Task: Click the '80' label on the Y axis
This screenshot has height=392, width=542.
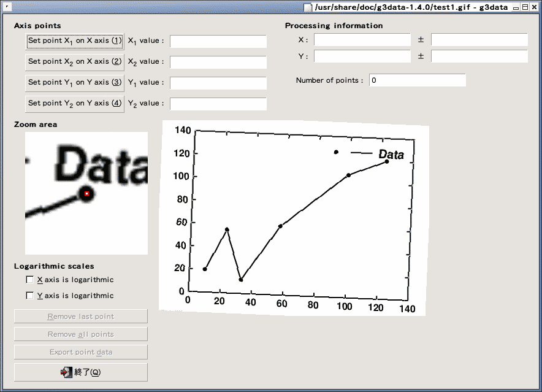Action: click(x=182, y=199)
